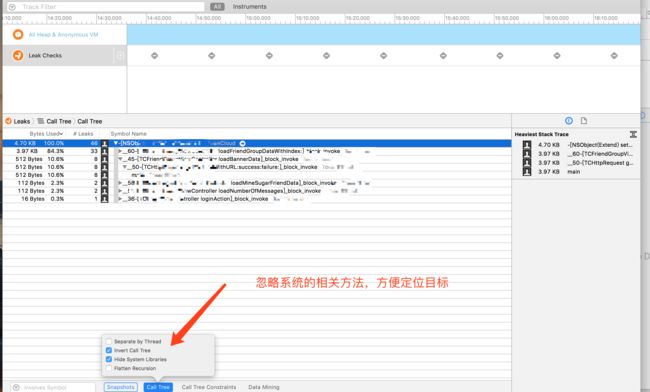Switch to the Snapshots options tab
The image size is (650, 392).
point(120,387)
